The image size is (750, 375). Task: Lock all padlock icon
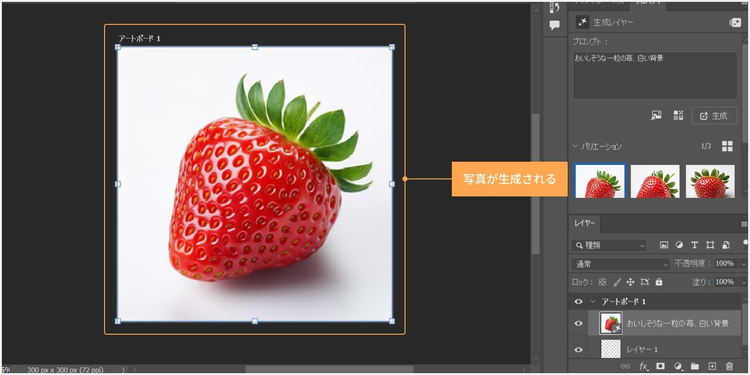coord(659,282)
